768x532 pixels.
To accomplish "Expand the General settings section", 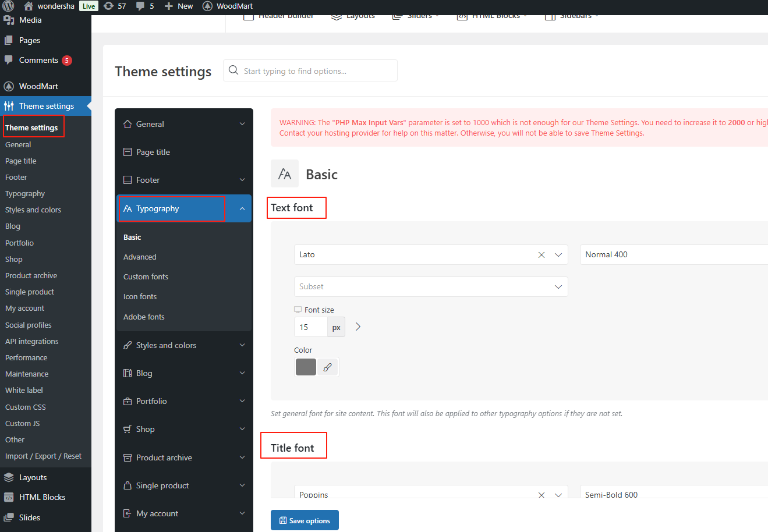I will click(x=184, y=124).
